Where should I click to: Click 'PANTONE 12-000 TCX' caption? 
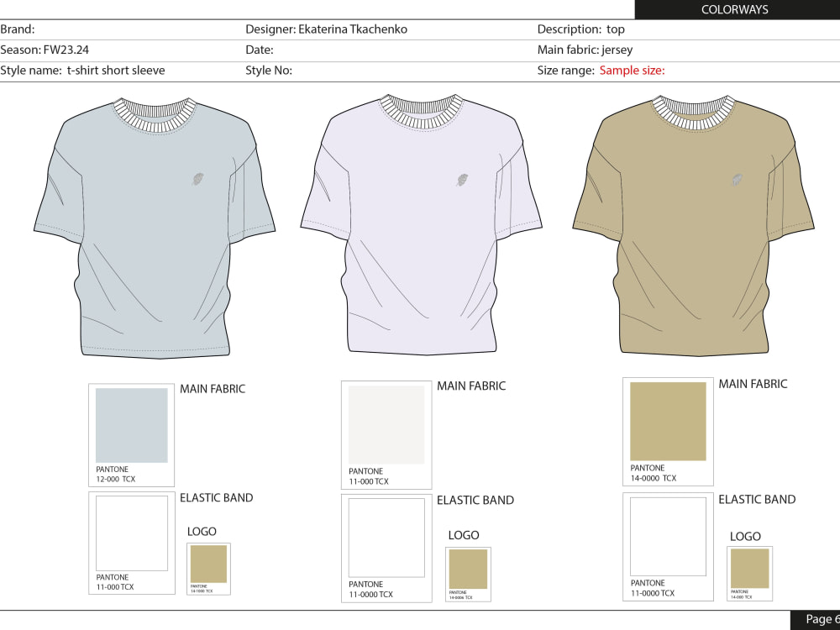pos(116,474)
